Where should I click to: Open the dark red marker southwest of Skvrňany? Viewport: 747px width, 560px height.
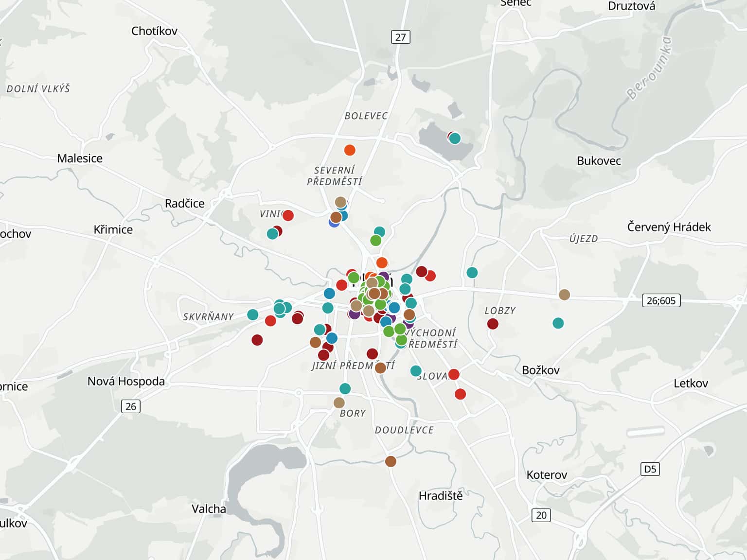(x=257, y=340)
